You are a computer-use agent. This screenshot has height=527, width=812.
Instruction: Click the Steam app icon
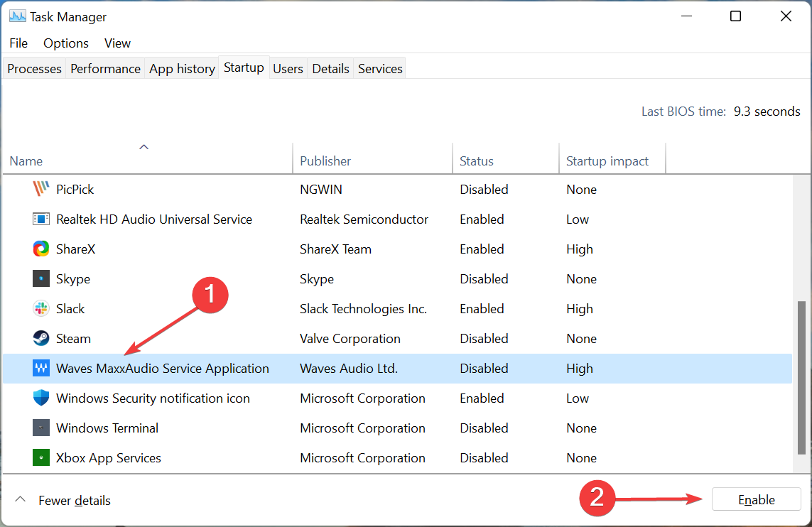pyautogui.click(x=41, y=339)
